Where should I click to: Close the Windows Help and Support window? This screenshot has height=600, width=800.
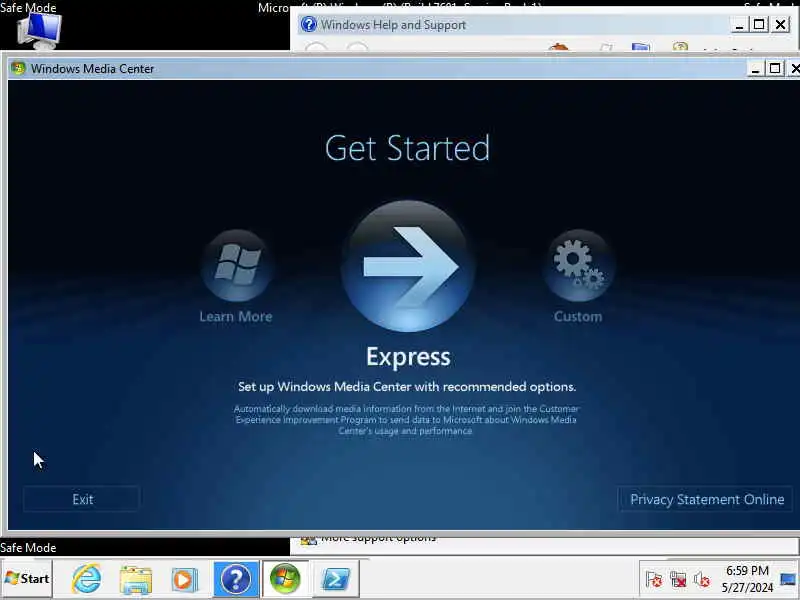pyautogui.click(x=781, y=24)
